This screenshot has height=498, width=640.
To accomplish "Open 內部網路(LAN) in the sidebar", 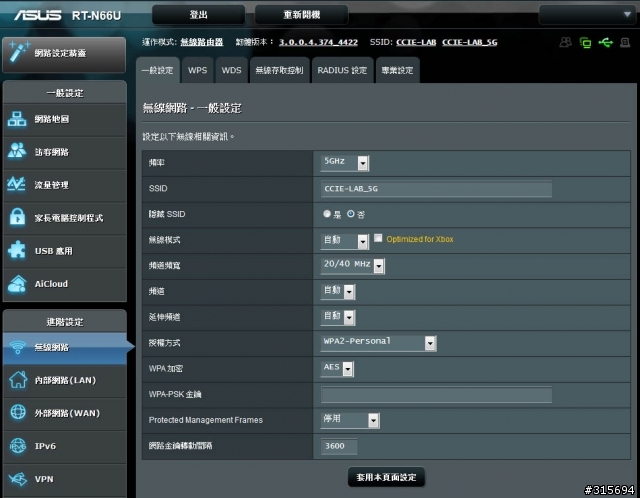I will coord(65,380).
